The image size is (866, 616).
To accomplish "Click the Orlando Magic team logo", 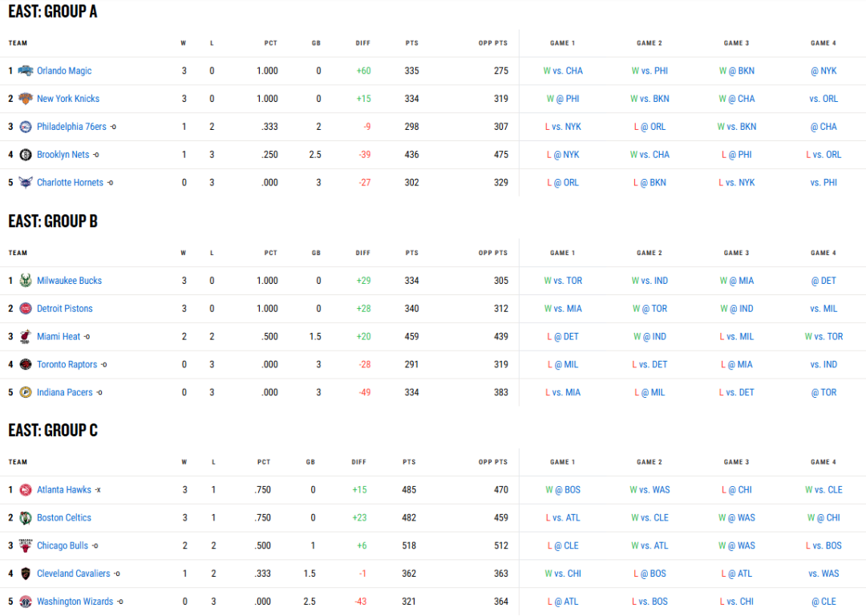I will (x=26, y=71).
